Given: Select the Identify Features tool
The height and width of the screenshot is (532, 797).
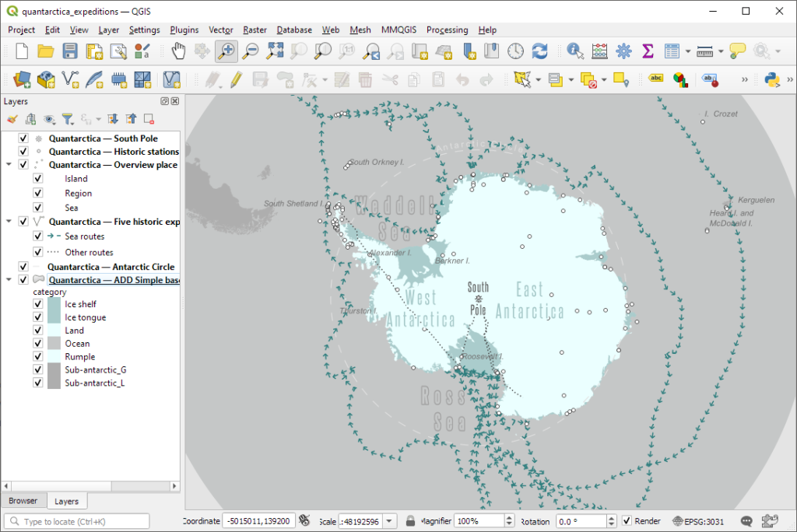Looking at the screenshot, I should pyautogui.click(x=575, y=51).
